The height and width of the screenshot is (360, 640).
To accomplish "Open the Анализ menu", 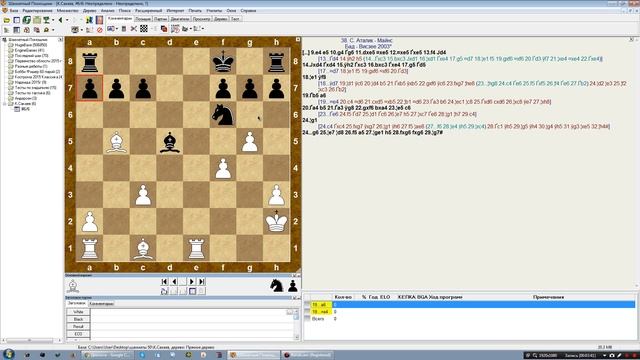I will (x=107, y=11).
